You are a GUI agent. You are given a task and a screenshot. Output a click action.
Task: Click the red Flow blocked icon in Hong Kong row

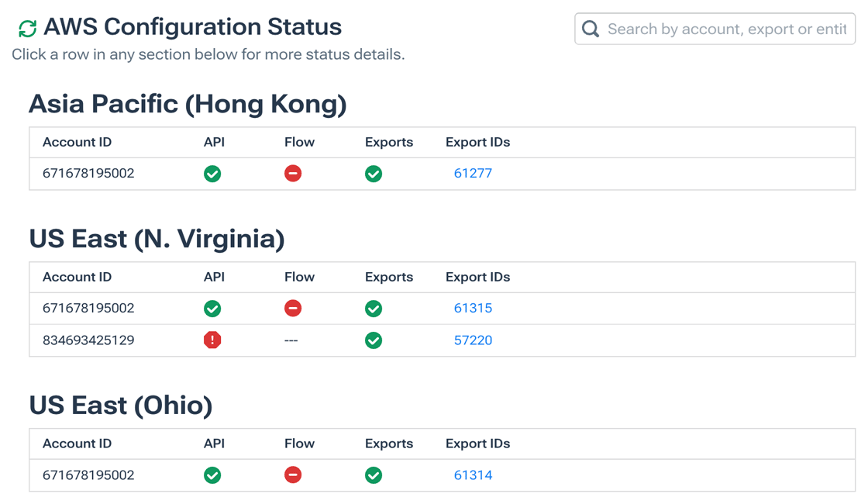293,174
